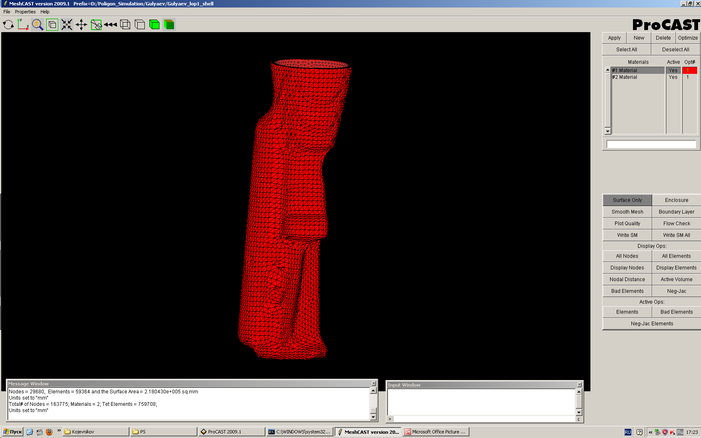
Task: Click the Write SM button
Action: 627,235
